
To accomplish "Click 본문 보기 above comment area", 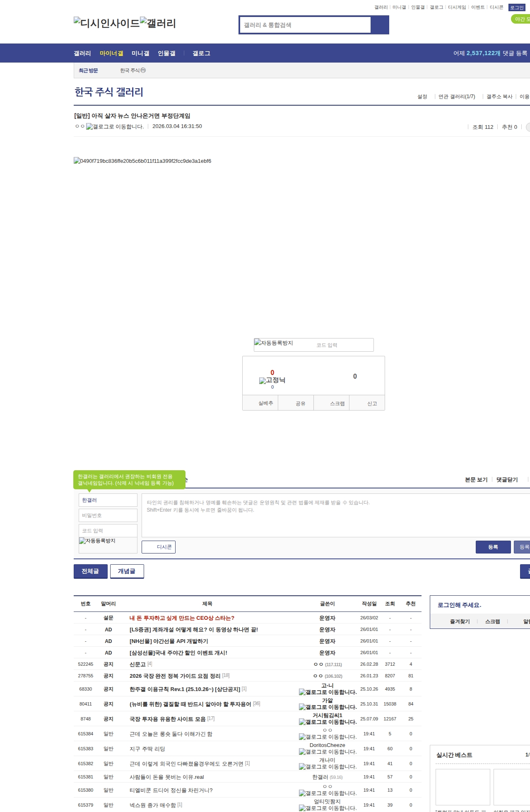I will 476,480.
